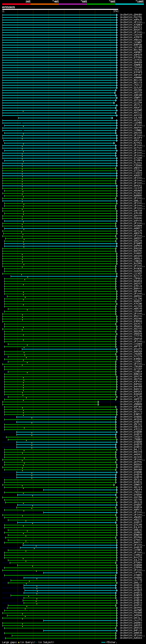Screen dimensions: 146x644
Task: Select the UniRef100_Q5E973 label
Action: click(x=131, y=168)
